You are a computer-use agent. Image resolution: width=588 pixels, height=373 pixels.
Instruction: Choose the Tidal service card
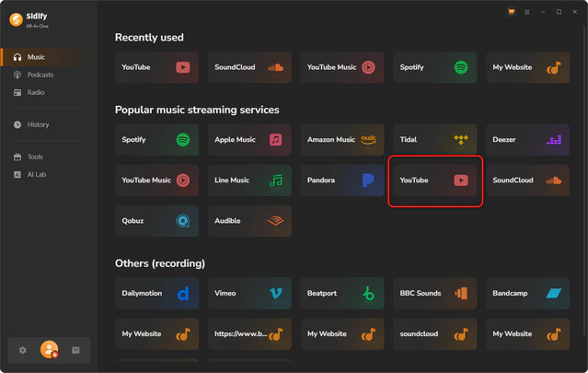pos(435,140)
